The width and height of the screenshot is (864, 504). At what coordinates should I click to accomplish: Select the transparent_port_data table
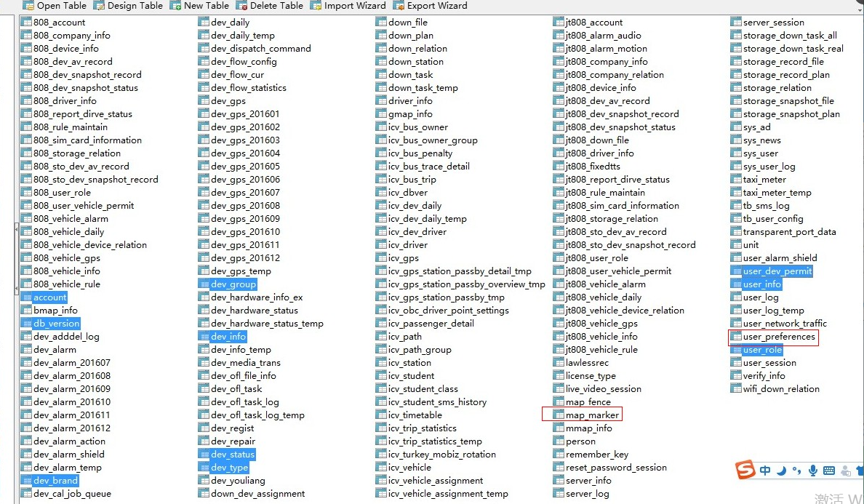click(790, 232)
